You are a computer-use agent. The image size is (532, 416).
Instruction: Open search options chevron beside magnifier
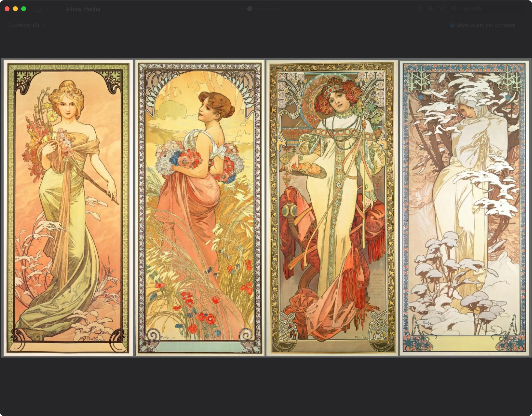pos(460,9)
